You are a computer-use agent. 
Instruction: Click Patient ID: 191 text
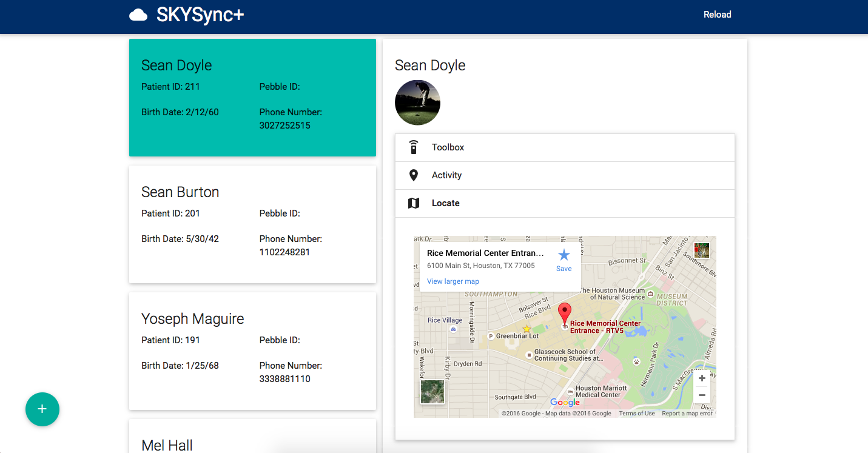170,340
